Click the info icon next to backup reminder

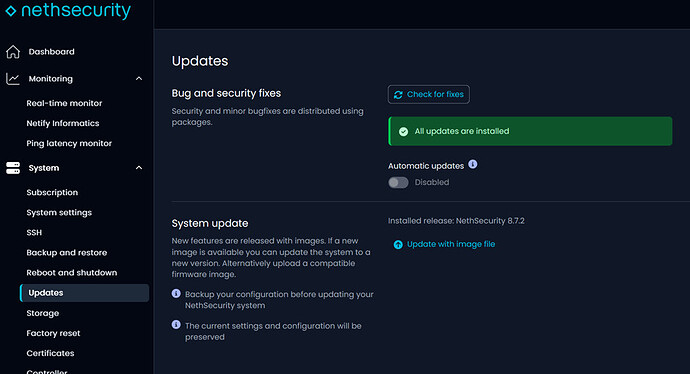pyautogui.click(x=176, y=293)
